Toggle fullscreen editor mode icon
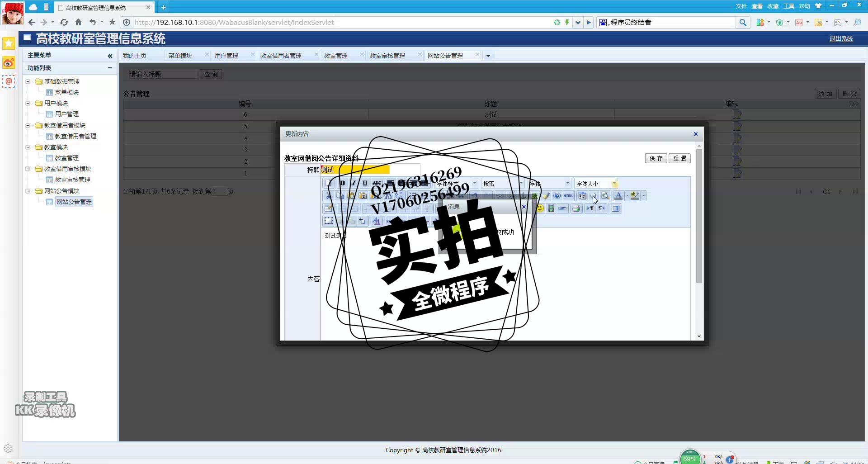Viewport: 868px width, 464px height. [x=616, y=208]
